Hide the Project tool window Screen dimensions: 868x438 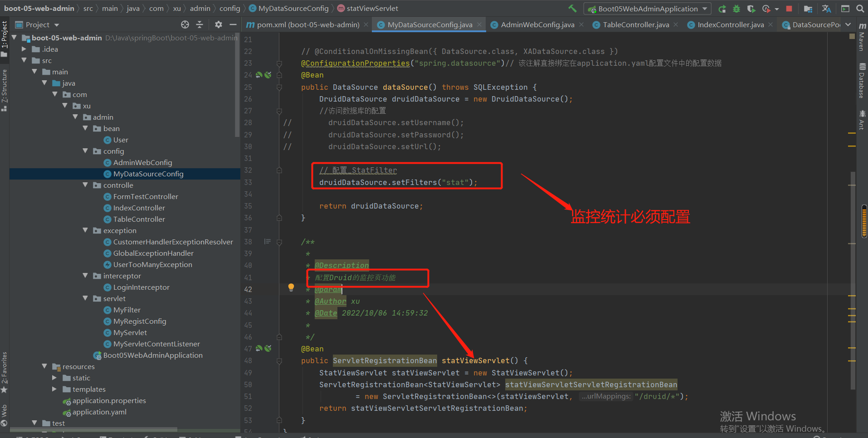pos(233,24)
